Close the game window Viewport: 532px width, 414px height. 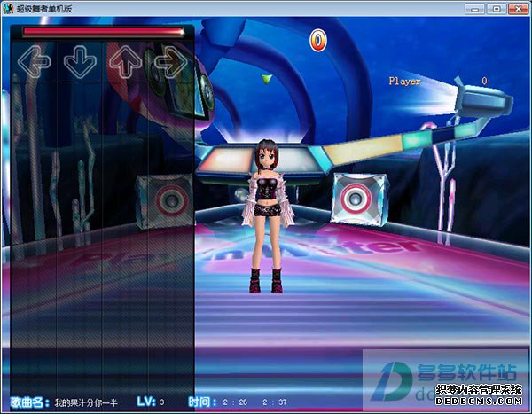pyautogui.click(x=518, y=9)
